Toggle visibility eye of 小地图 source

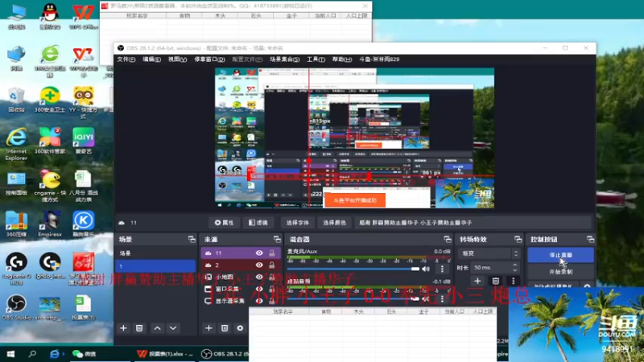click(x=259, y=277)
